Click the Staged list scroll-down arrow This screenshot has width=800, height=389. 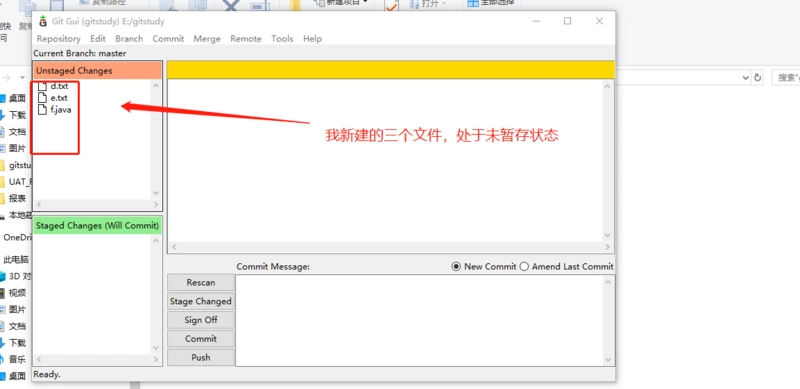point(156,348)
